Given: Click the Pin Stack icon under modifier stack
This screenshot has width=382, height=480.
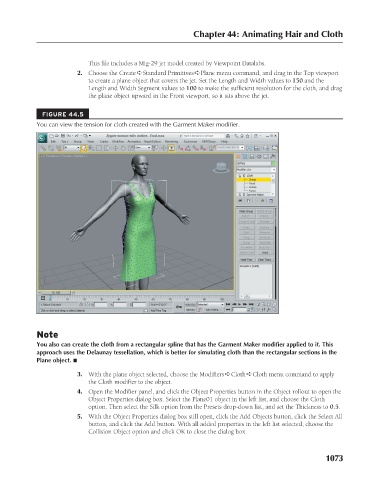Looking at the screenshot, I should (240, 201).
